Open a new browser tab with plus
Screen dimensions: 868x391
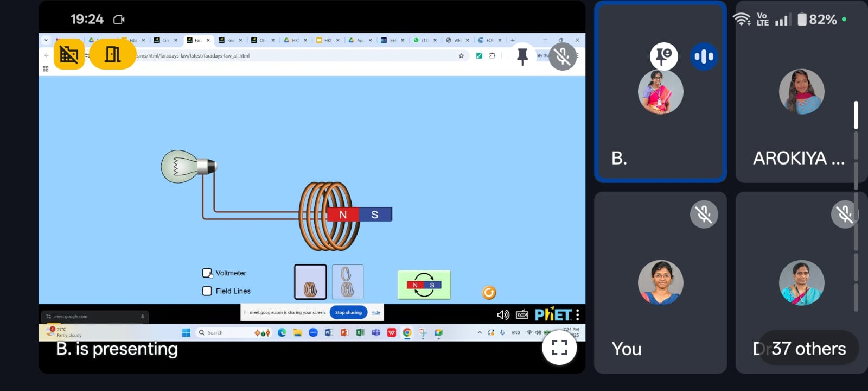[513, 40]
